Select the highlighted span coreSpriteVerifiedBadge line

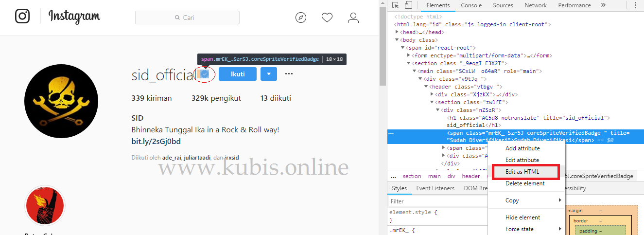click(516, 137)
